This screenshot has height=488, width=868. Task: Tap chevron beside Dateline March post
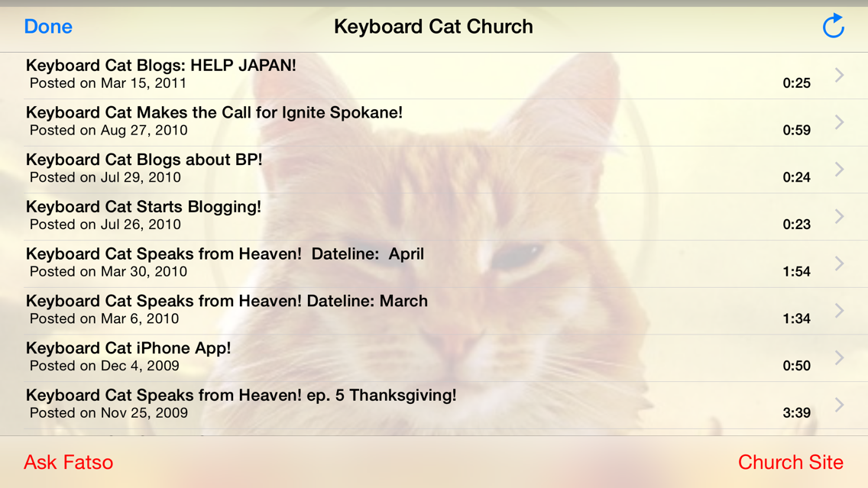click(x=839, y=310)
